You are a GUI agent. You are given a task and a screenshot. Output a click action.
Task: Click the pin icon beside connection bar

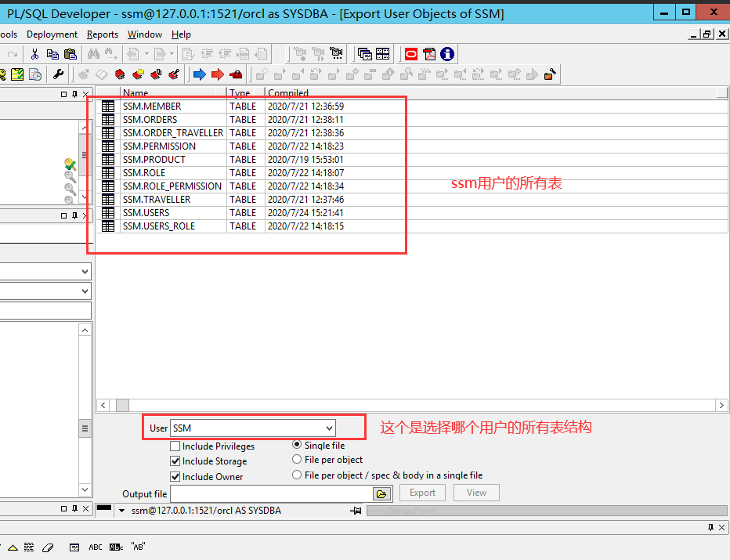click(x=356, y=511)
